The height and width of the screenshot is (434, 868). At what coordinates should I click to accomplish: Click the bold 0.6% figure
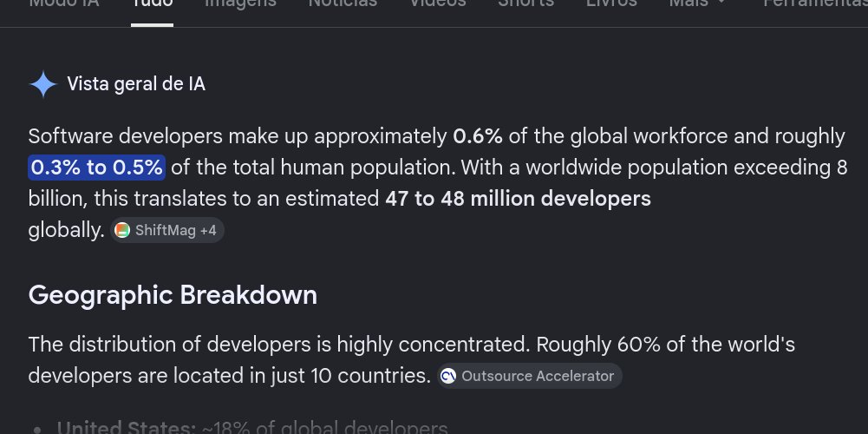[478, 136]
